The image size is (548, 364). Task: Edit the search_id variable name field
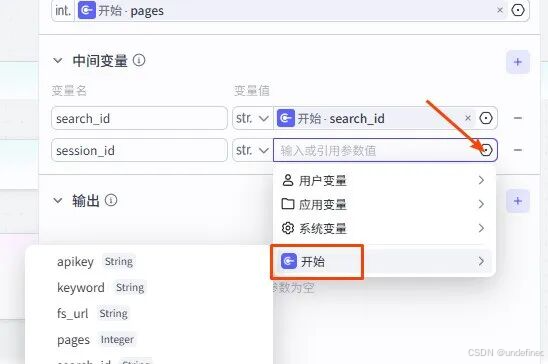(139, 118)
